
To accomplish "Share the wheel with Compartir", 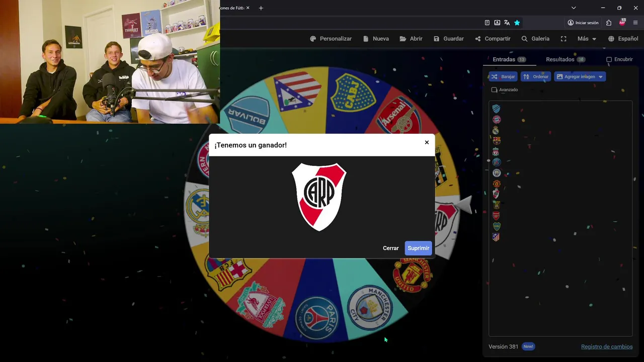I will (x=493, y=39).
